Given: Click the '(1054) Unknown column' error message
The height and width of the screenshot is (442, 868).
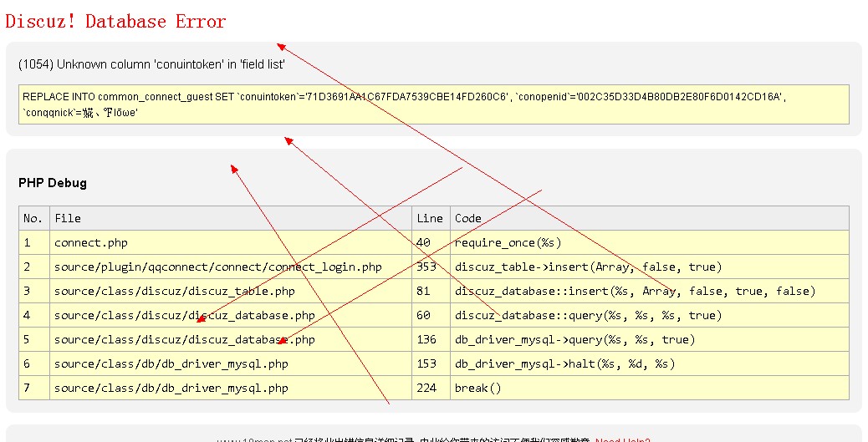Looking at the screenshot, I should coord(151,64).
